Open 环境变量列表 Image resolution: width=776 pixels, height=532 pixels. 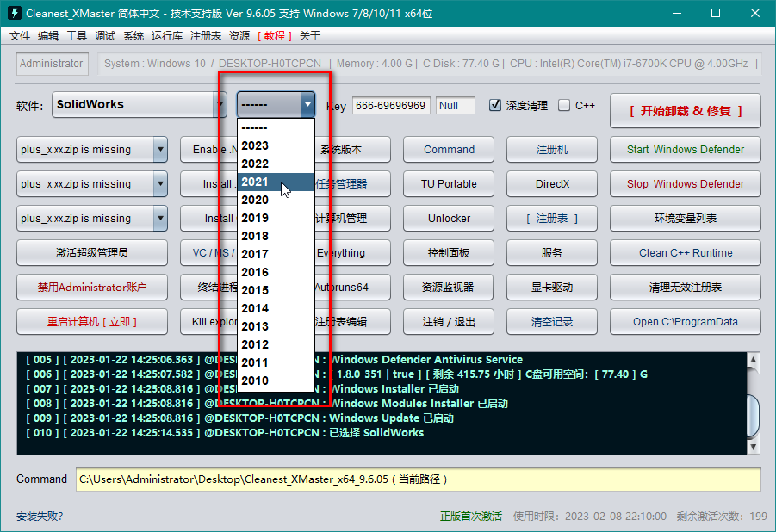[685, 219]
